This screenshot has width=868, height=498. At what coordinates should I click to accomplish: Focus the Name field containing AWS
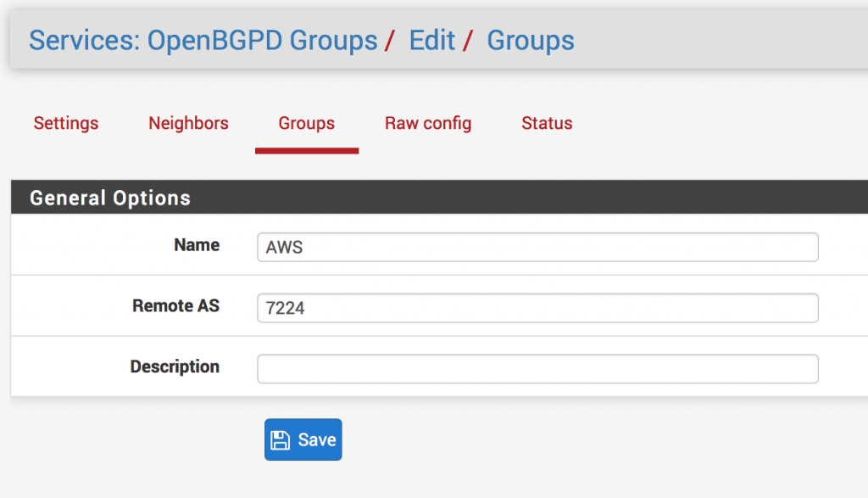tap(537, 247)
